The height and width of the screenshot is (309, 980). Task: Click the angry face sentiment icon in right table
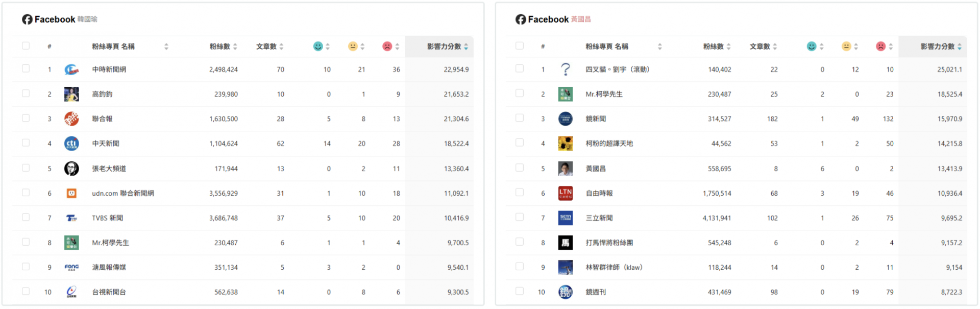pos(880,46)
